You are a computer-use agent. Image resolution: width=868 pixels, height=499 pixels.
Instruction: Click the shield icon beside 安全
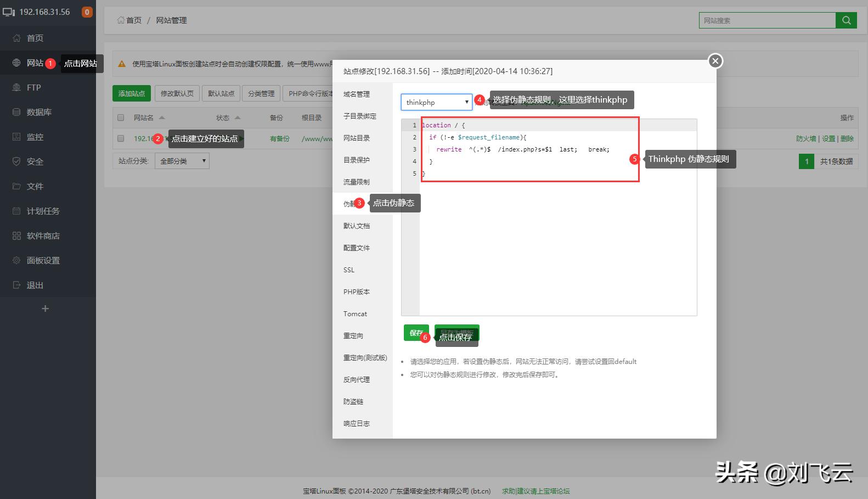click(16, 161)
